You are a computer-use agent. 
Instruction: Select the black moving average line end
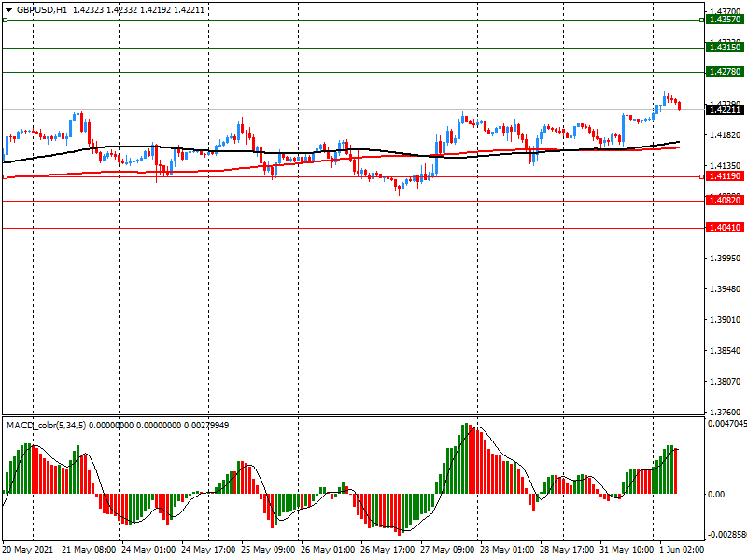678,143
